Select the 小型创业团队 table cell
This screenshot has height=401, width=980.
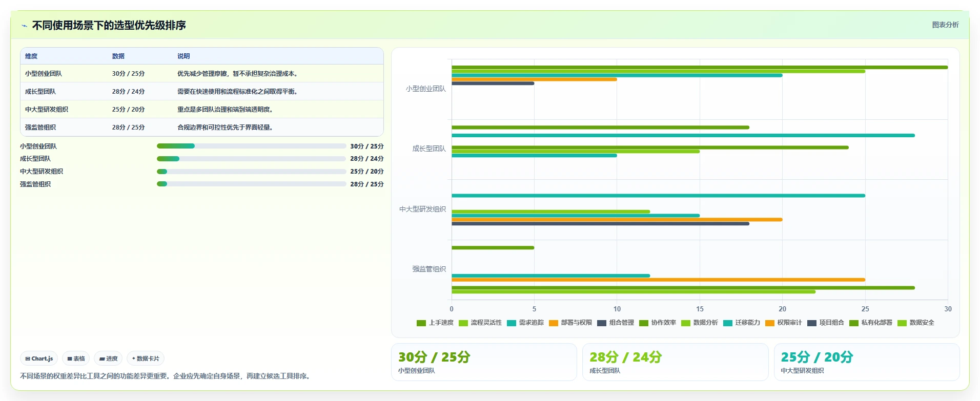[x=44, y=74]
